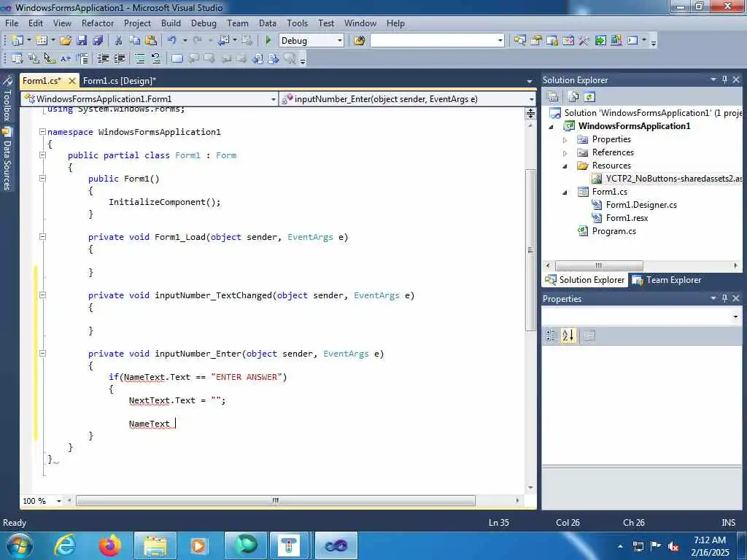Refresh the Solution Explorer
The height and width of the screenshot is (560, 747).
coord(589,97)
